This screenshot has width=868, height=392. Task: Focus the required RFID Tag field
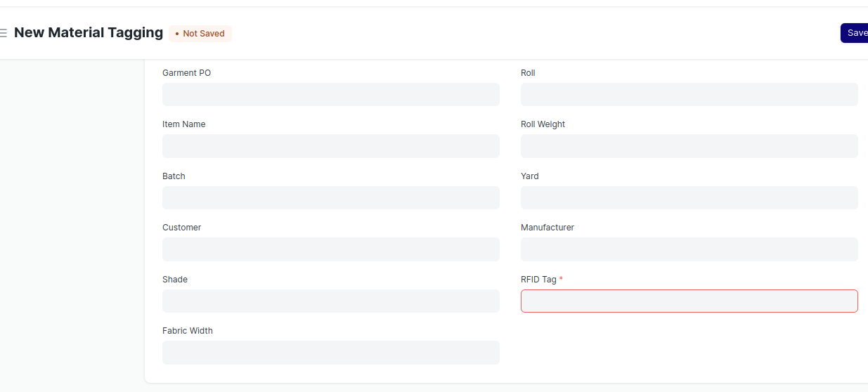point(689,301)
